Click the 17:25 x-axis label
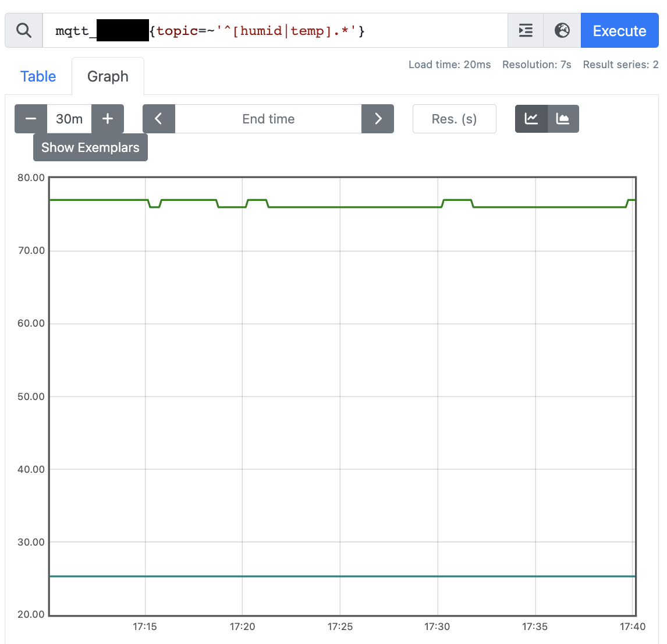 click(340, 627)
